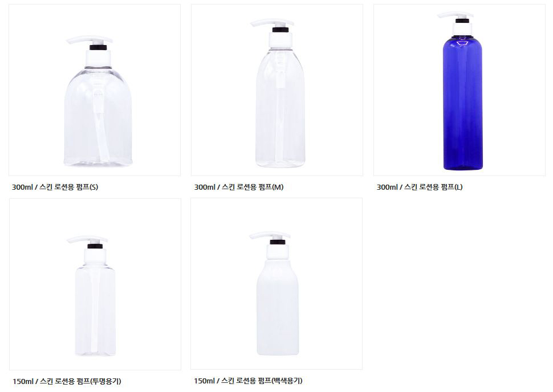Open the blue 300ml (L) bottle image

(x=459, y=90)
